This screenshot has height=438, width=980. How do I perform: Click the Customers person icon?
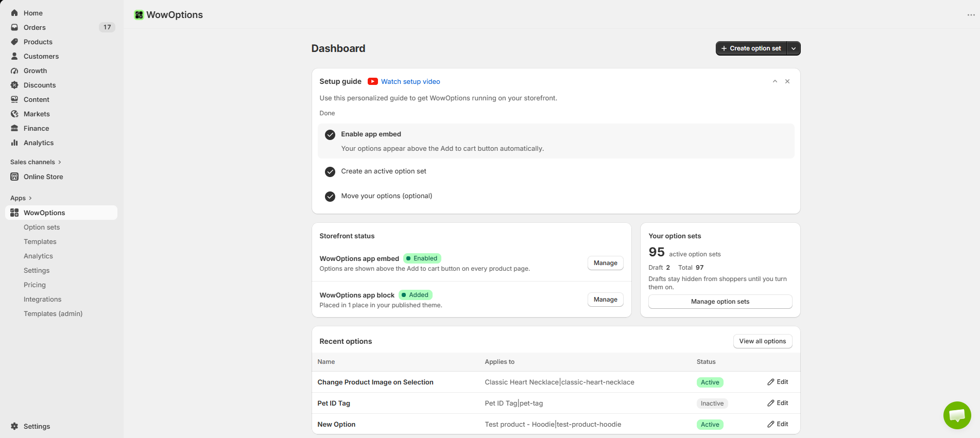click(x=14, y=56)
